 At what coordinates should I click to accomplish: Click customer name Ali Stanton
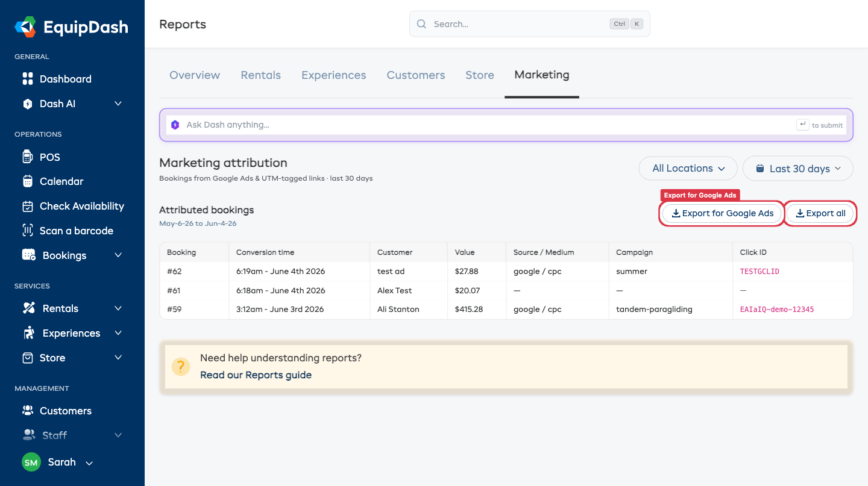coord(398,310)
